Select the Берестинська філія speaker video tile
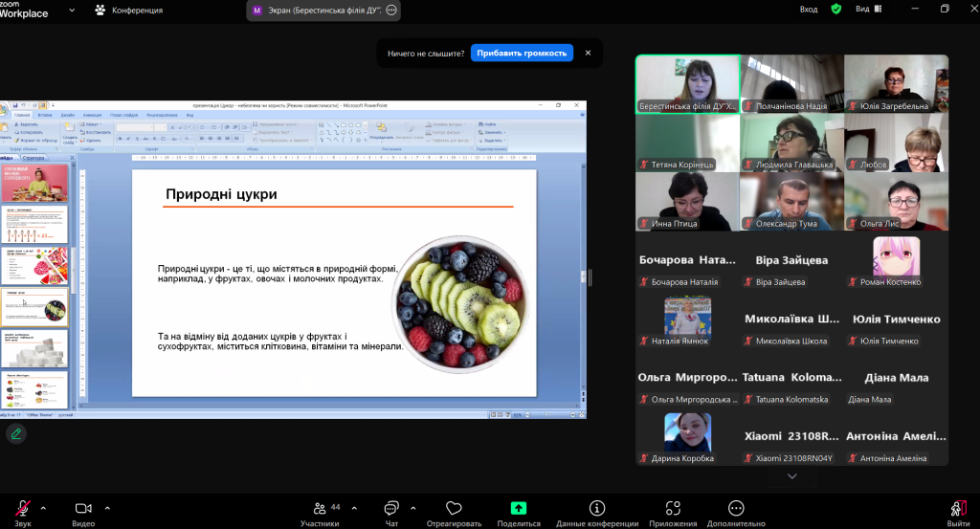980x529 pixels. (x=687, y=83)
